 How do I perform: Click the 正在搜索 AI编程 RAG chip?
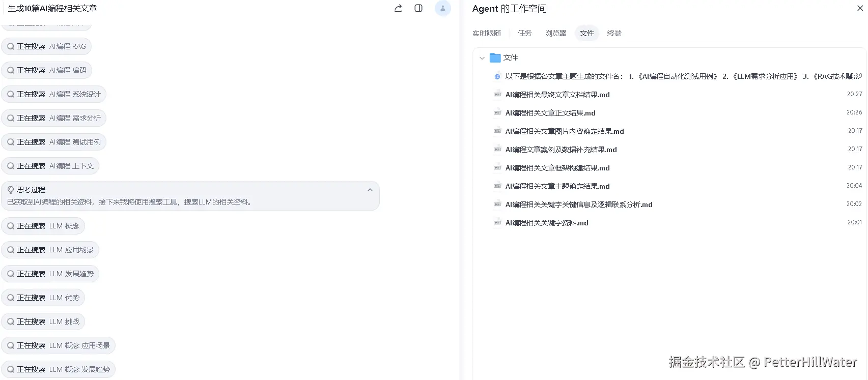click(46, 46)
